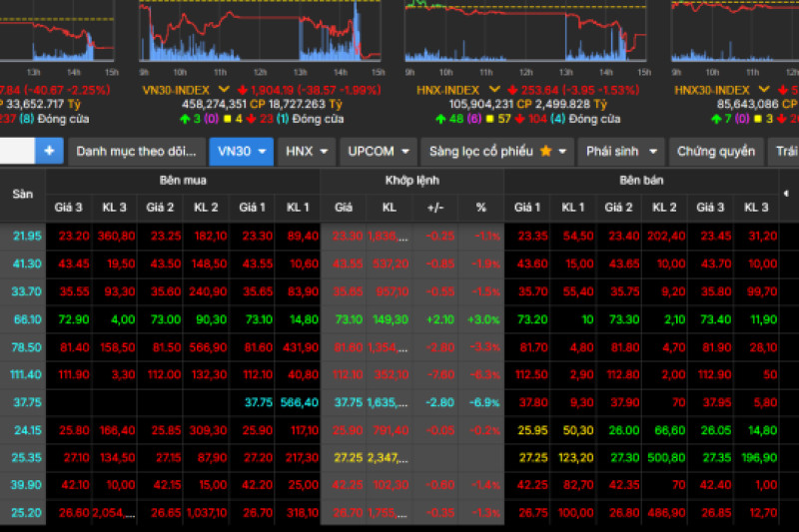
Task: Click the stock symbol search field
Action: coord(17,151)
